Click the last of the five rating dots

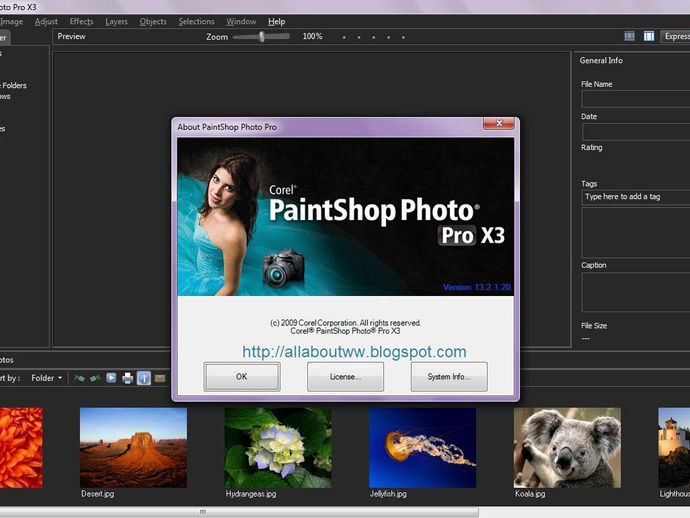pyautogui.click(x=403, y=37)
